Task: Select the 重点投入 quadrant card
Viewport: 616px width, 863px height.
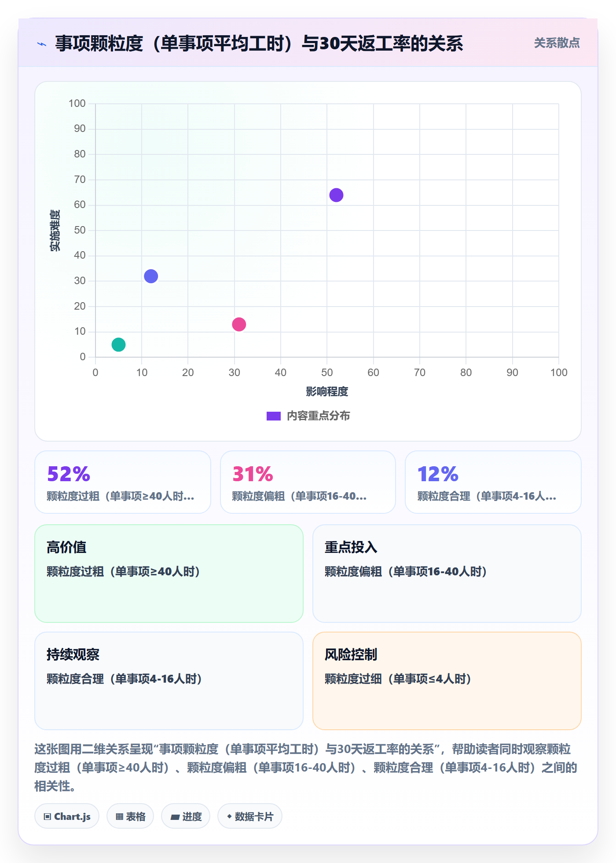Action: 447,574
